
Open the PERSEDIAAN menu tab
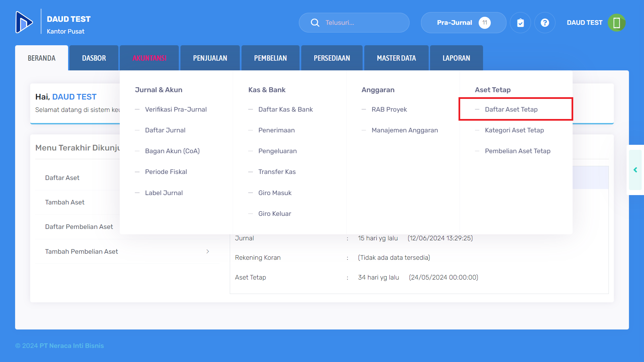point(332,58)
